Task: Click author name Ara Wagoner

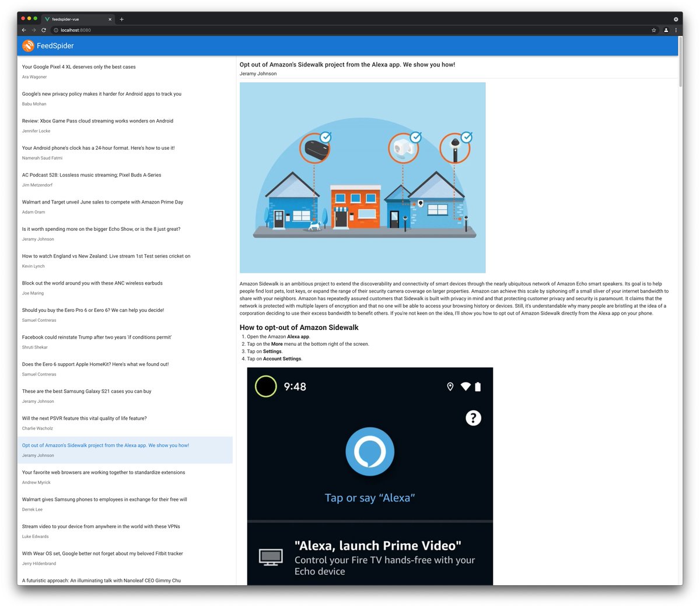Action: pos(34,77)
